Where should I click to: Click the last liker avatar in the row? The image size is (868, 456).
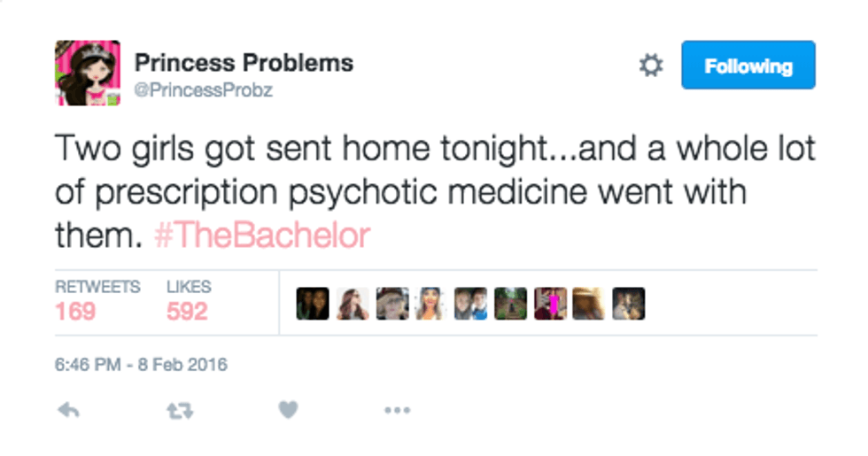click(x=628, y=304)
